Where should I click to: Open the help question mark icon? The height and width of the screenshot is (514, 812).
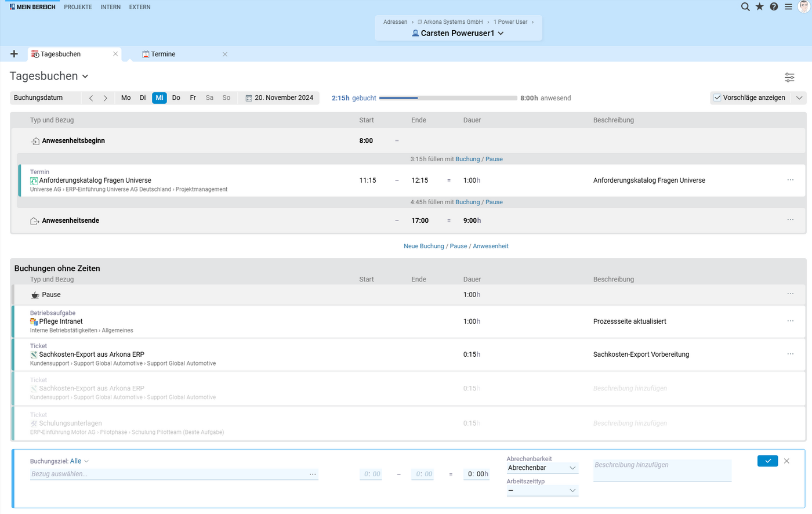pyautogui.click(x=774, y=7)
